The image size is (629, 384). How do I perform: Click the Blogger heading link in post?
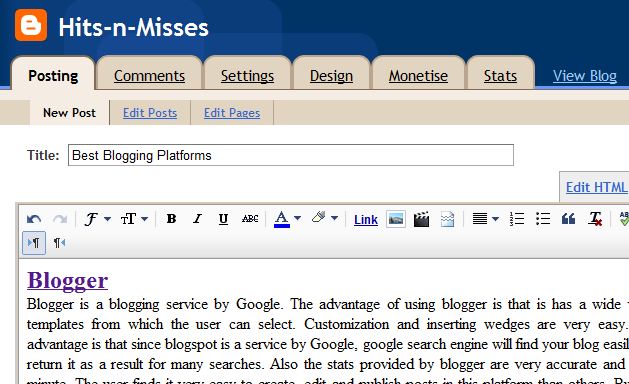(67, 281)
